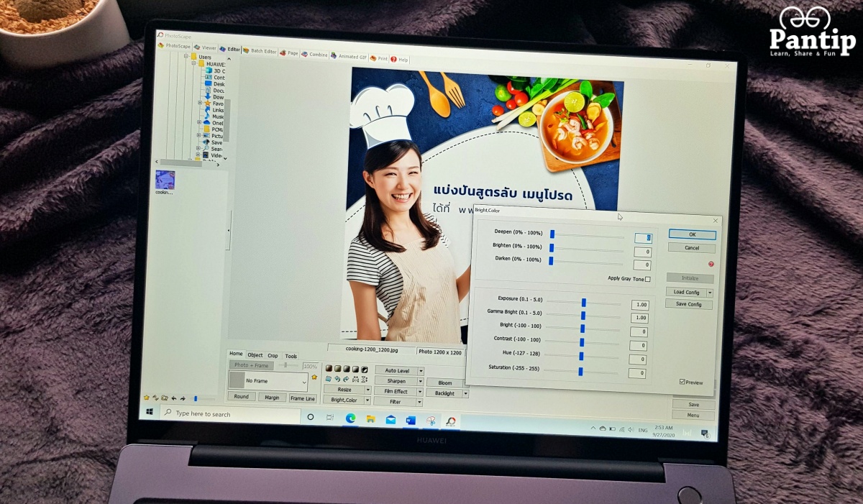Image resolution: width=863 pixels, height=504 pixels.
Task: Select the Tools tab in editor panel
Action: [291, 356]
